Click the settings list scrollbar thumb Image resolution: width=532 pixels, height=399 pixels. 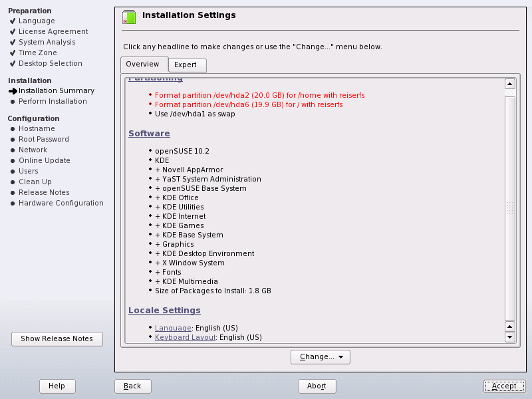tap(509, 208)
